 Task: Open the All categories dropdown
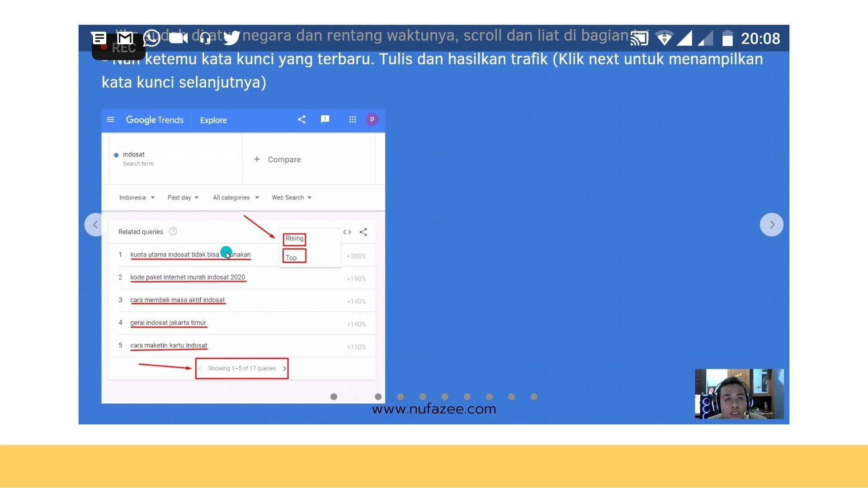click(x=236, y=197)
